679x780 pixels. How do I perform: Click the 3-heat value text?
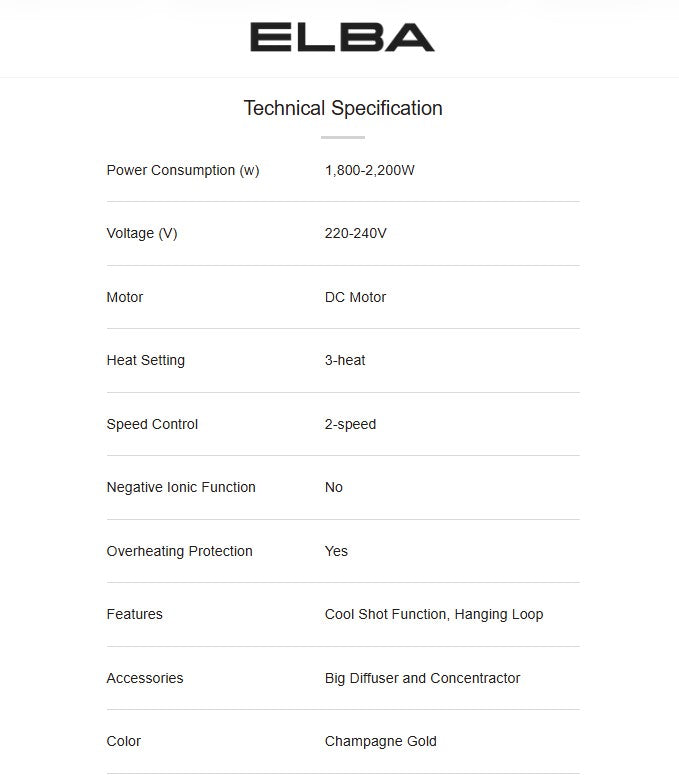pos(345,360)
